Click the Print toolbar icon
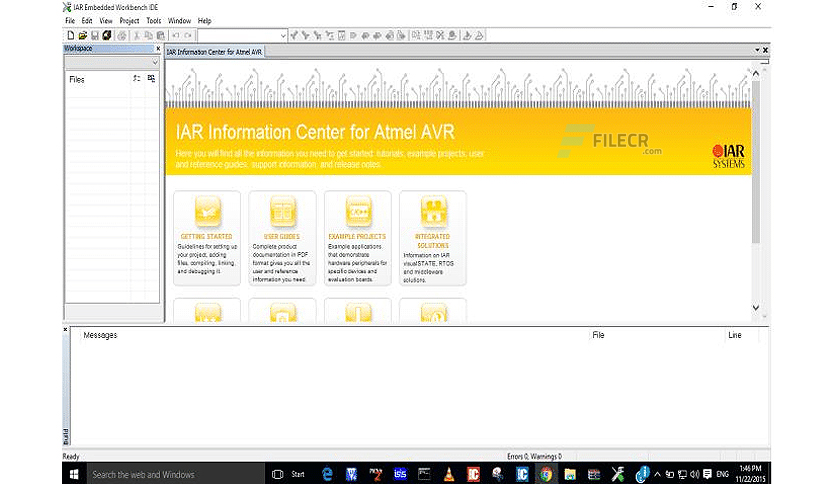The width and height of the screenshot is (836, 484). click(122, 35)
